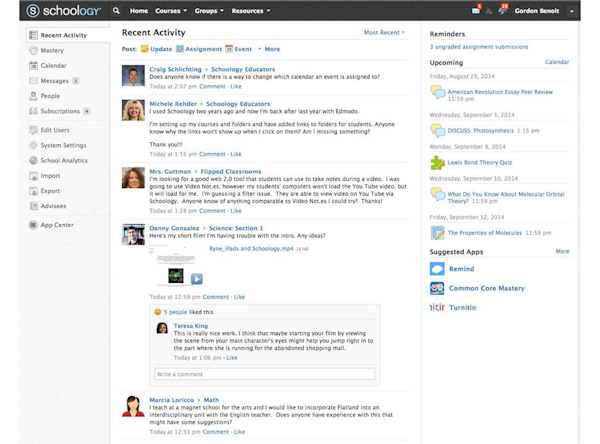Image resolution: width=600 pixels, height=444 pixels.
Task: Click the Import sidebar icon
Action: pos(33,176)
